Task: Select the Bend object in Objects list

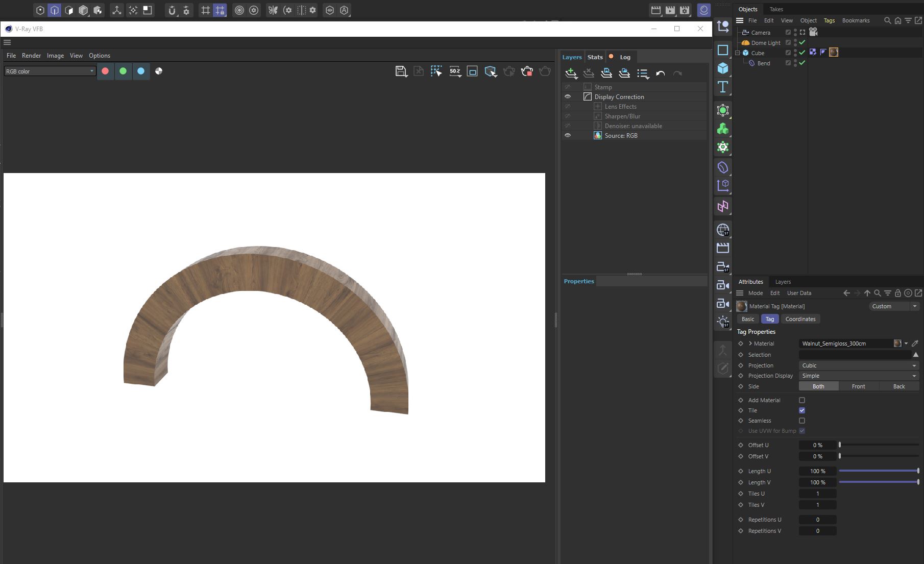Action: point(764,63)
